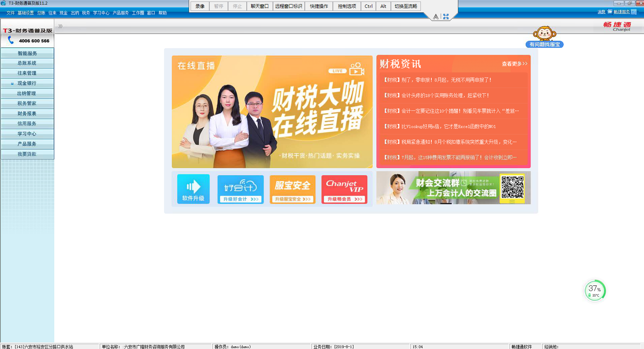Click the phone icon next to 4006 600 566

(10, 40)
